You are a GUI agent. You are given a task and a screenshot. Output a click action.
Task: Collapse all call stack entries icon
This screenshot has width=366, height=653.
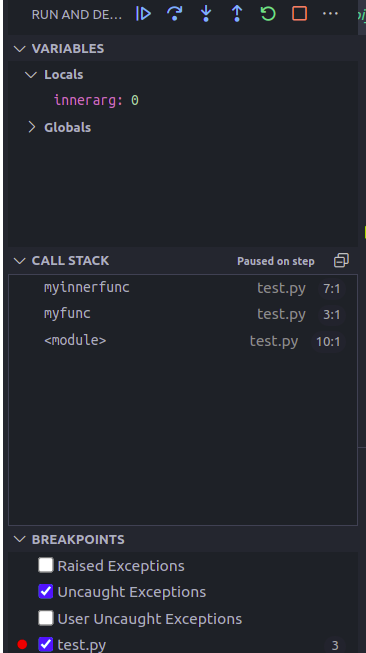(341, 261)
